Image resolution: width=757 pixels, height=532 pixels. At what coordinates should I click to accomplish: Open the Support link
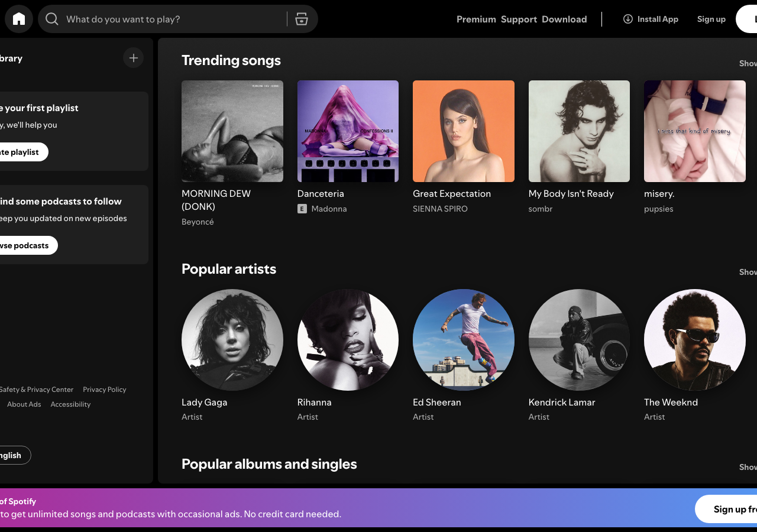[x=519, y=19]
